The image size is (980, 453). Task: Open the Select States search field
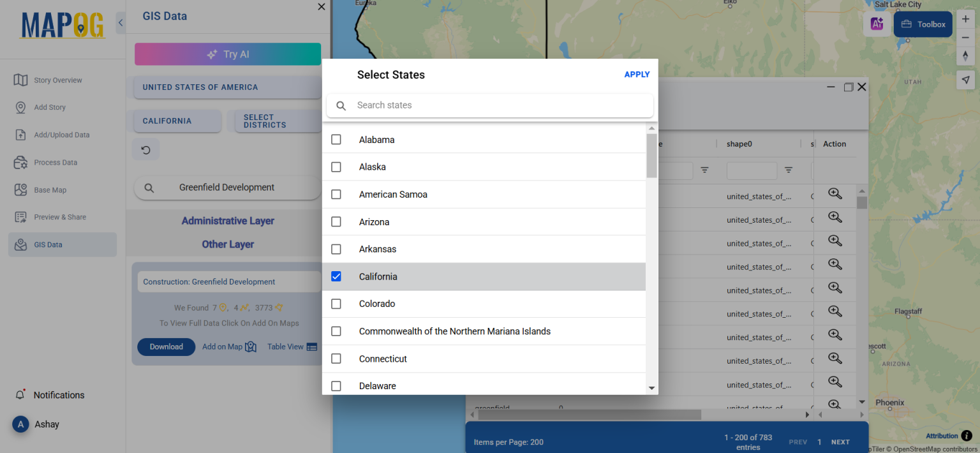point(489,105)
